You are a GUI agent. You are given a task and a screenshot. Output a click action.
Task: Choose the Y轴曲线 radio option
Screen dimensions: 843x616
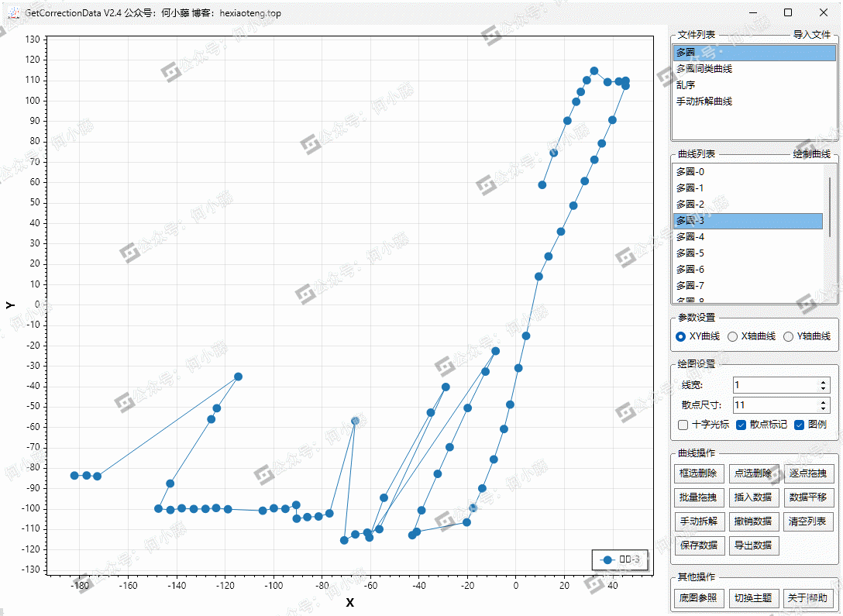788,336
